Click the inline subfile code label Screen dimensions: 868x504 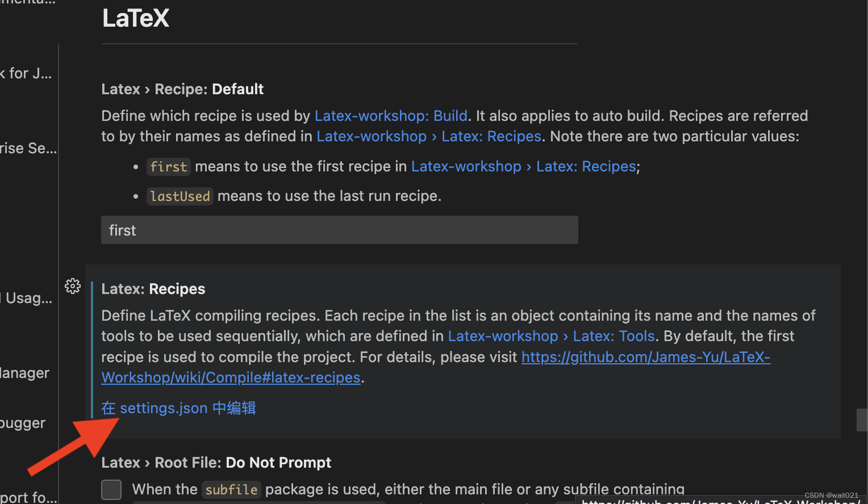[x=231, y=489]
